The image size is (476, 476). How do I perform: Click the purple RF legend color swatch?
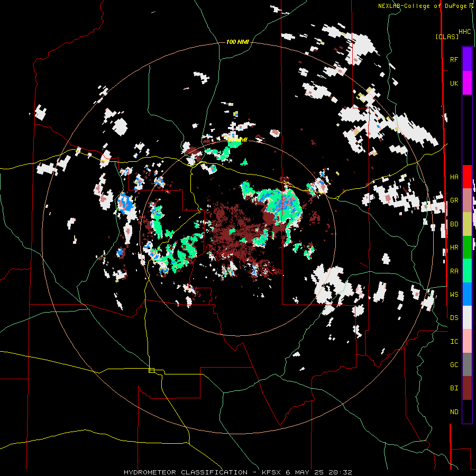(467, 59)
